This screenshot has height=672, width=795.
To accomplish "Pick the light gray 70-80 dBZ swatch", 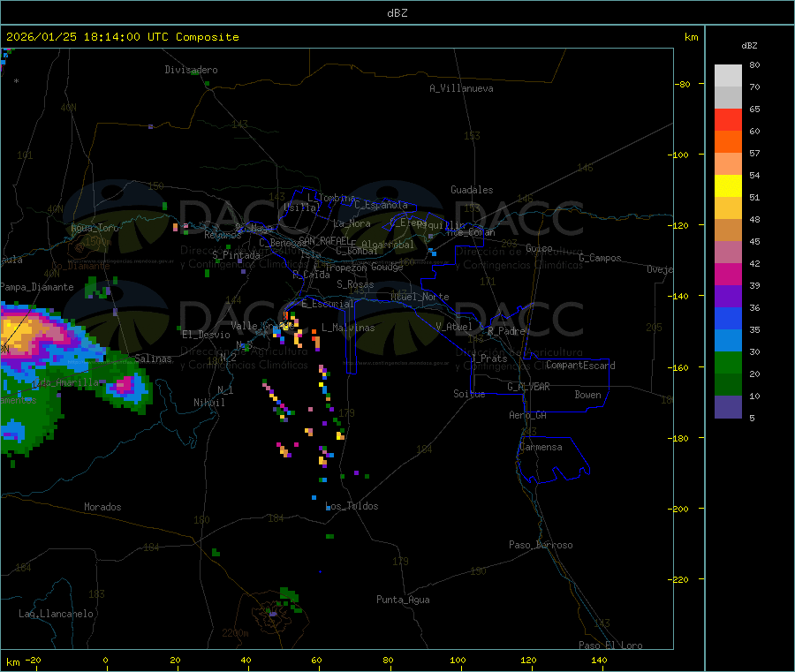I will pos(728,76).
